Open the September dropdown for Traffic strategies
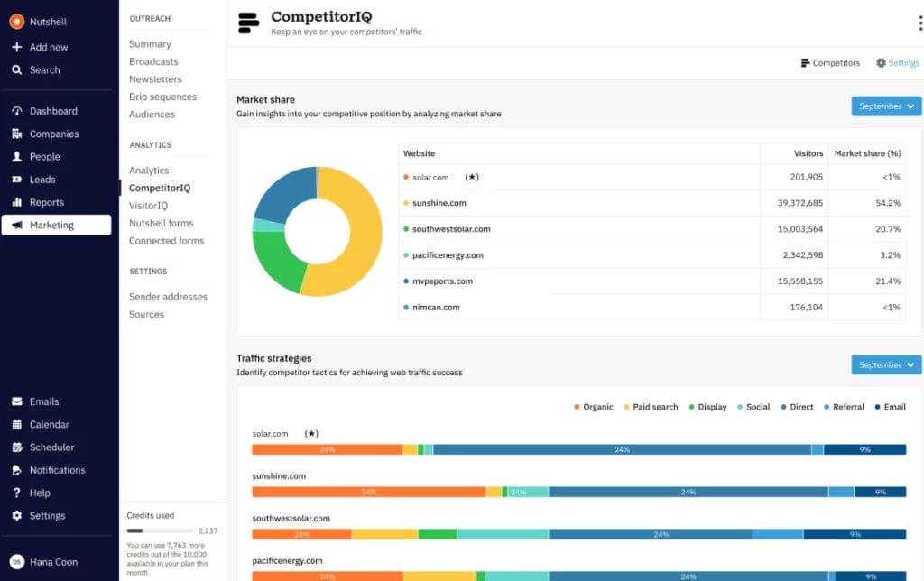 [x=885, y=364]
